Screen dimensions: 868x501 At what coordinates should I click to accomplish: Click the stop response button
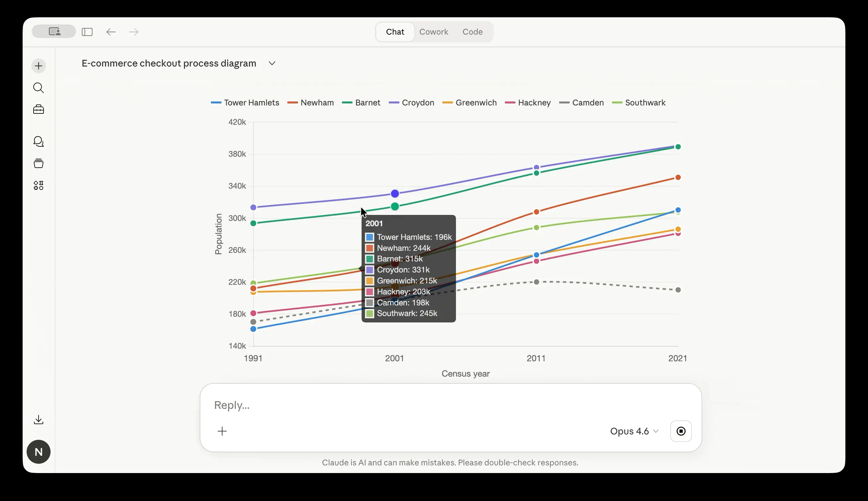click(x=680, y=431)
